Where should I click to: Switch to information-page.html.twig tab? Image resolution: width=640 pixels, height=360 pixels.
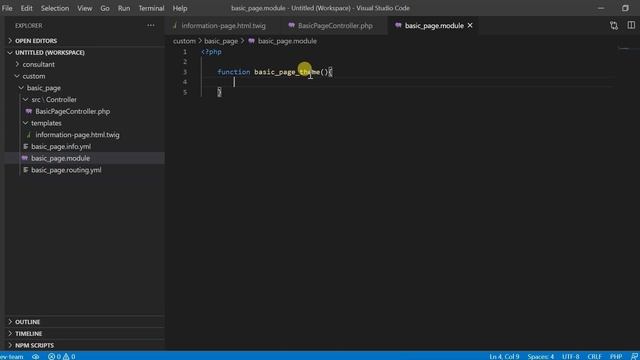coord(223,26)
